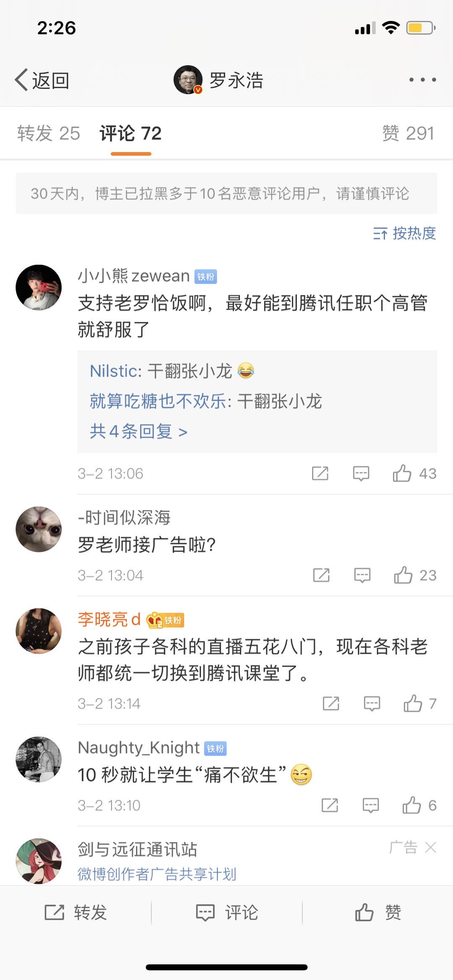Tap the Nilstic username in replies
The image size is (453, 980).
pos(112,371)
